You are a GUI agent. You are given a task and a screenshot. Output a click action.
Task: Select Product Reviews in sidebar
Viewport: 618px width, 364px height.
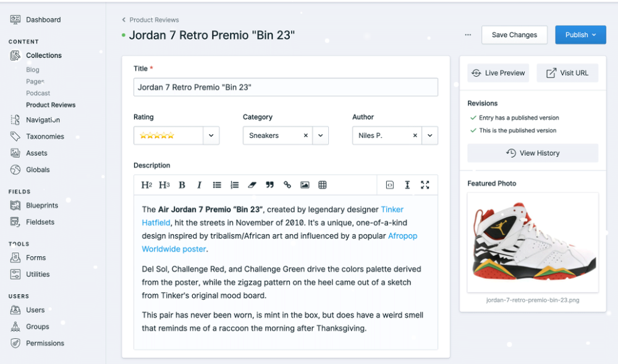51,105
